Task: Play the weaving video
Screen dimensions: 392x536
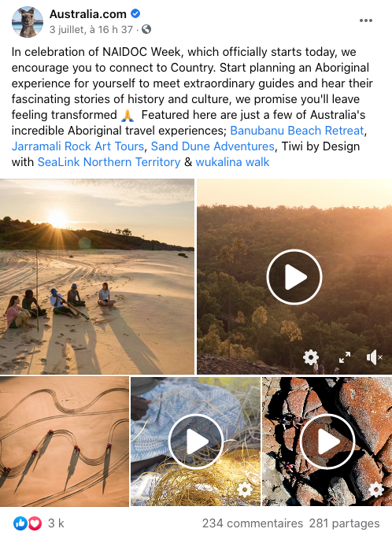Action: pyautogui.click(x=196, y=442)
